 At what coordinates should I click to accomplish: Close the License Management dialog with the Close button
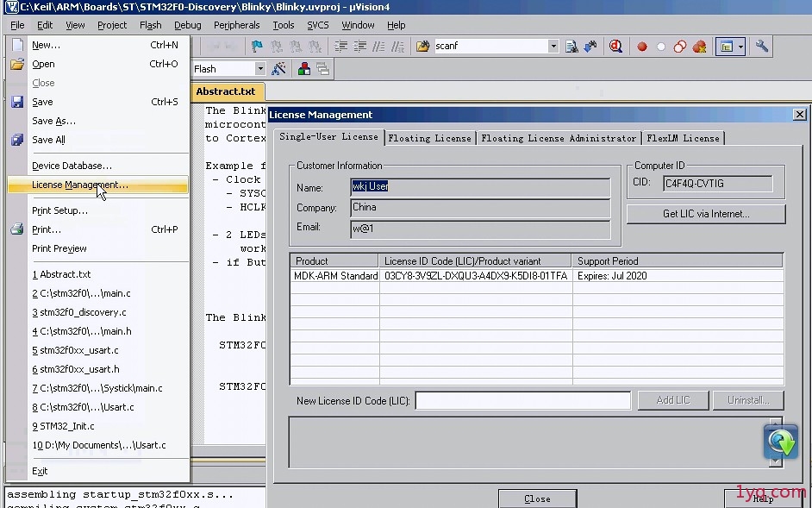pos(538,499)
